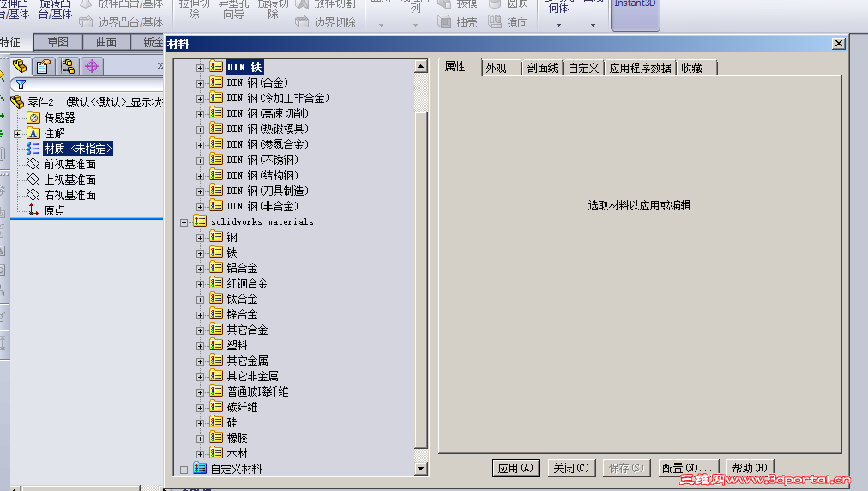Open the ConfigurationManager tab icon
868x491 pixels.
point(68,66)
